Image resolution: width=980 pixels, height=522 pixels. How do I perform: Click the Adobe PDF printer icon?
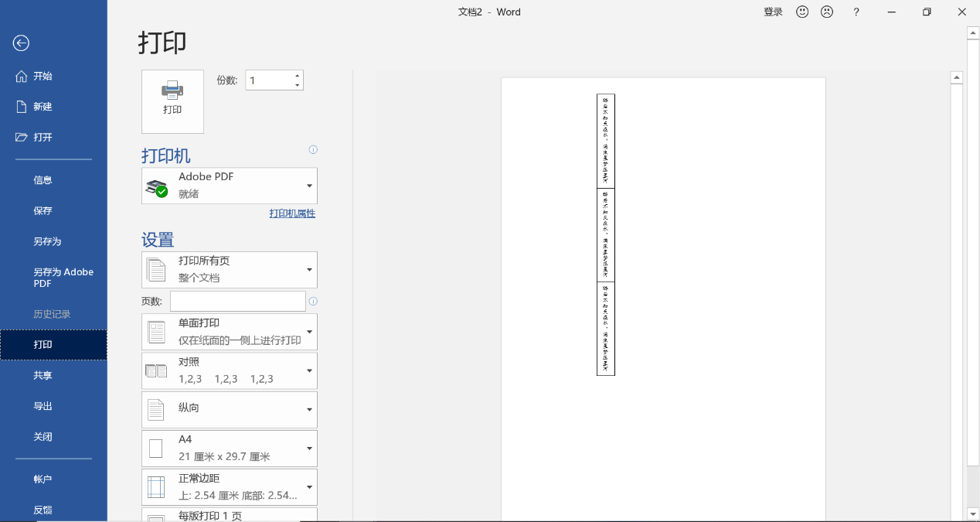click(157, 187)
